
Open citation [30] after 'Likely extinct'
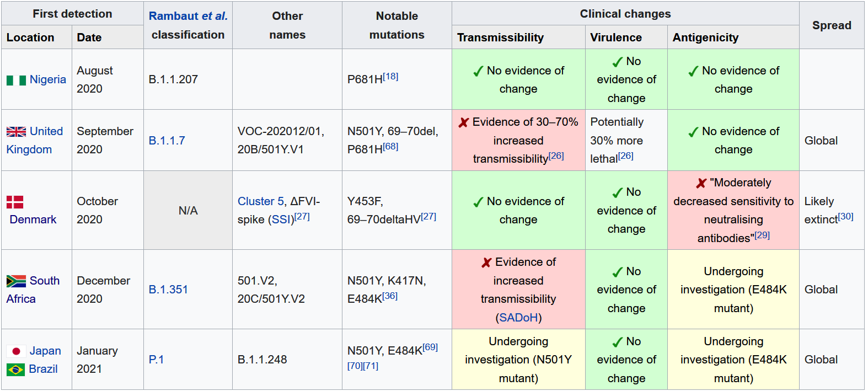click(845, 217)
